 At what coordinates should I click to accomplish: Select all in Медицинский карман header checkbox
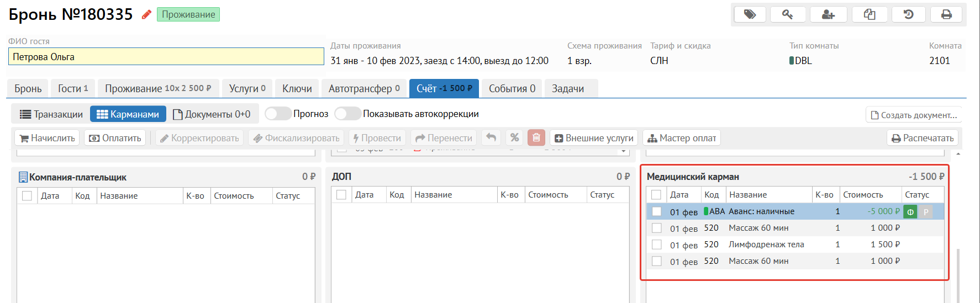click(656, 195)
